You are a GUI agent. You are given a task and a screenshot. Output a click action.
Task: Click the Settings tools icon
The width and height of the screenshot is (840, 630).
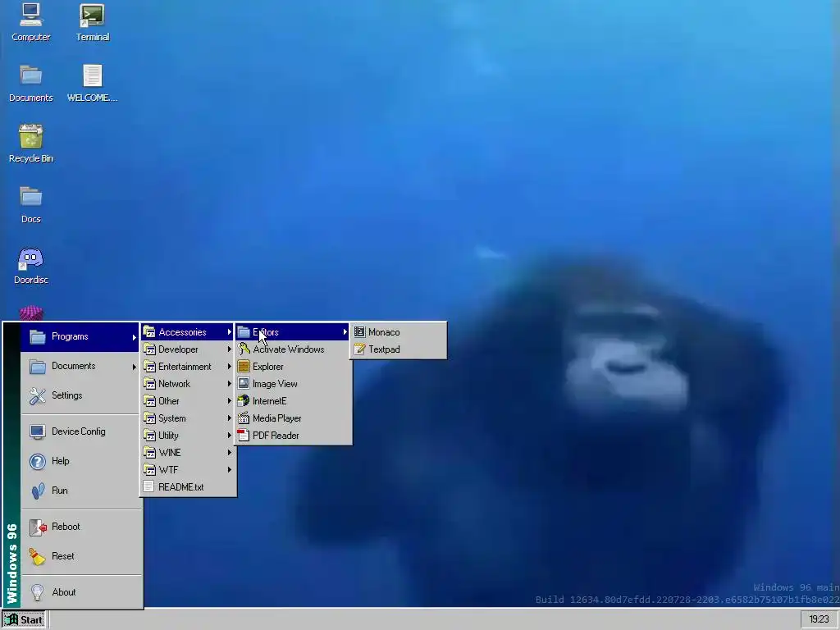[38, 395]
